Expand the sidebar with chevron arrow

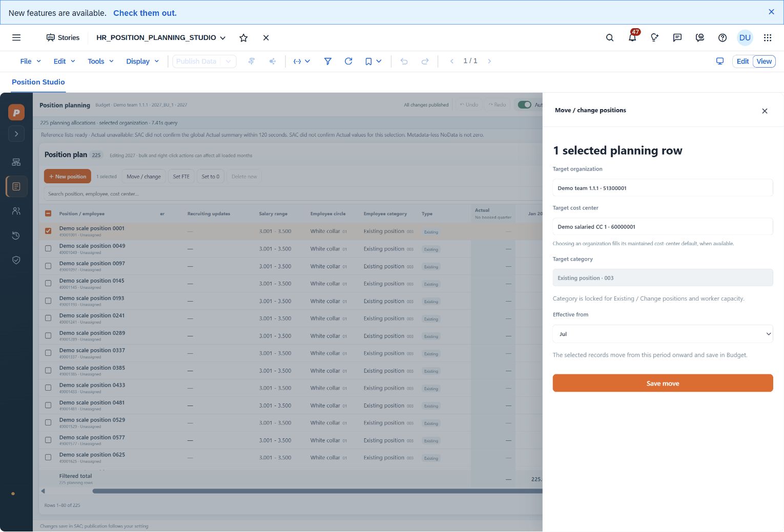point(16,134)
